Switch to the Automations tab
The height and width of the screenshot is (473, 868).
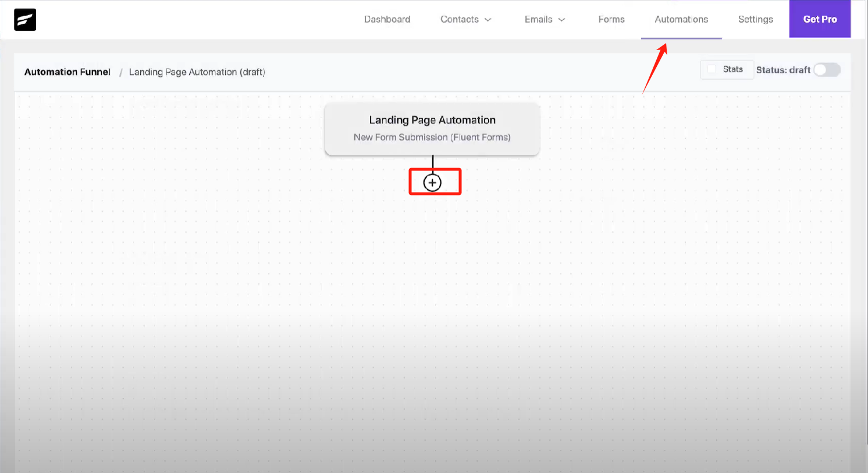(x=681, y=19)
